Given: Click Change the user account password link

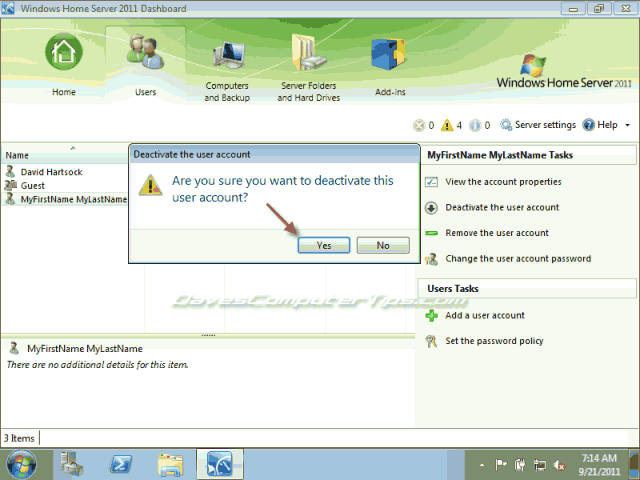Looking at the screenshot, I should 518,259.
